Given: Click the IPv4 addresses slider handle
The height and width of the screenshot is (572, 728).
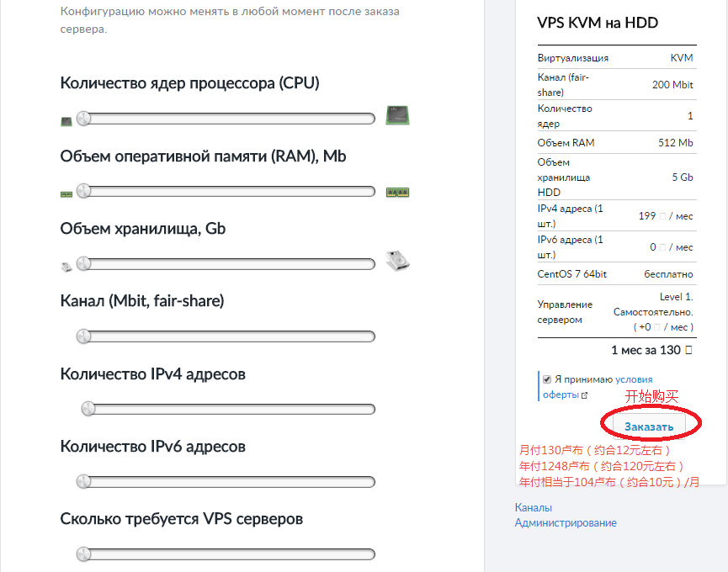Looking at the screenshot, I should tap(88, 409).
